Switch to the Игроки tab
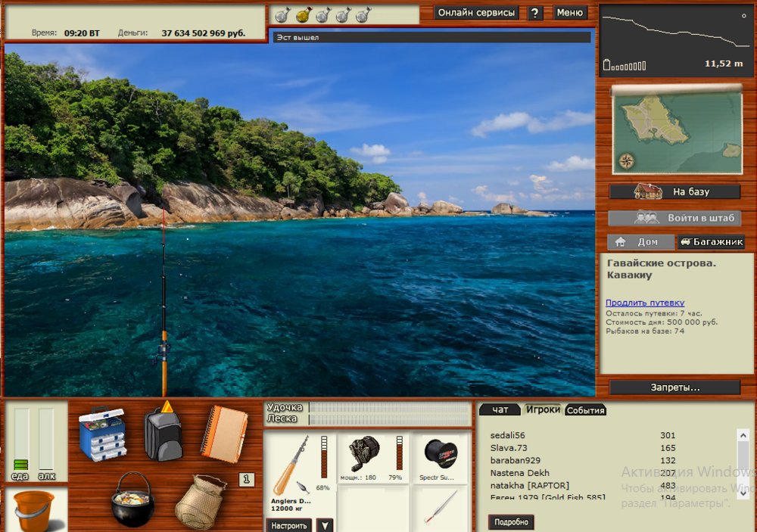This screenshot has height=532, width=757. tap(544, 409)
